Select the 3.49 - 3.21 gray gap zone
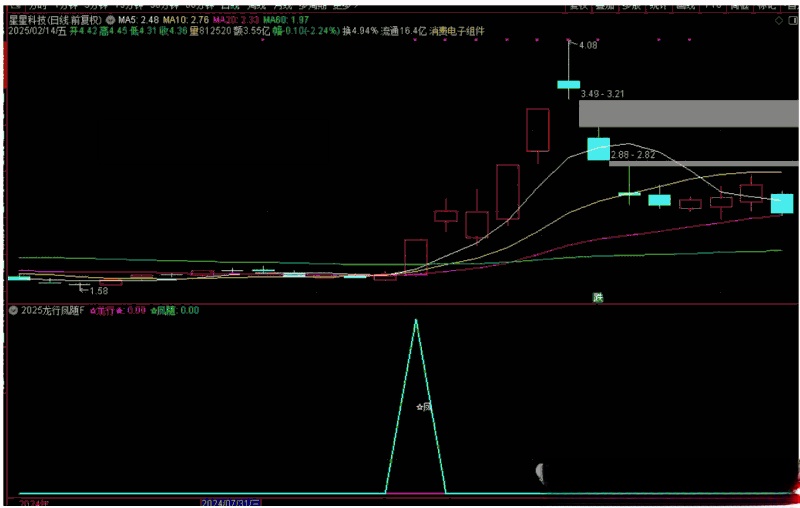The width and height of the screenshot is (800, 508). pos(688,112)
